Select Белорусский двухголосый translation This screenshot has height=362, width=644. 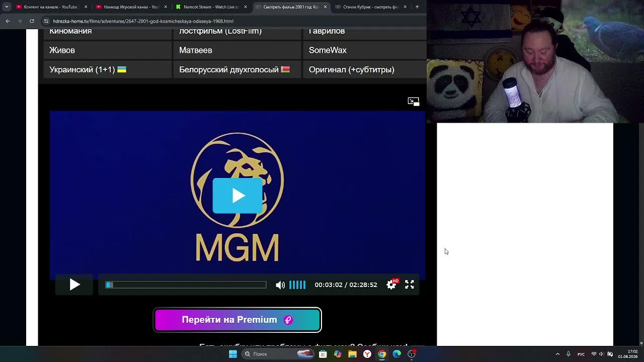point(237,69)
